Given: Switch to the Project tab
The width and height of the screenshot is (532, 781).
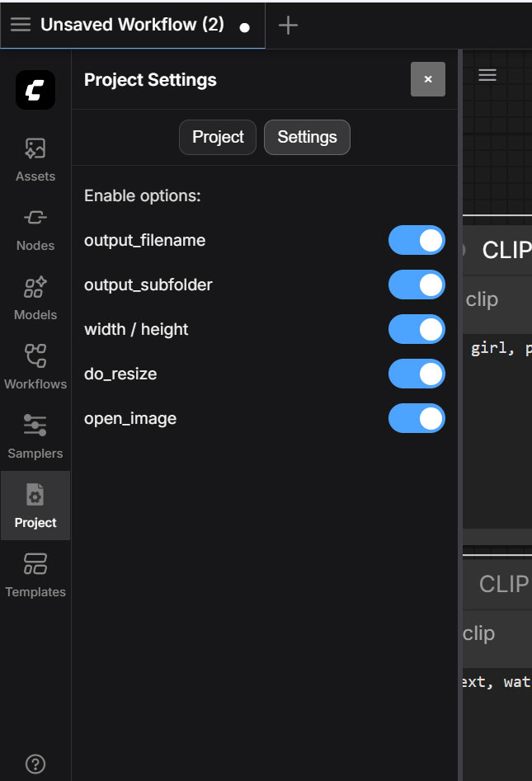Looking at the screenshot, I should pos(218,137).
